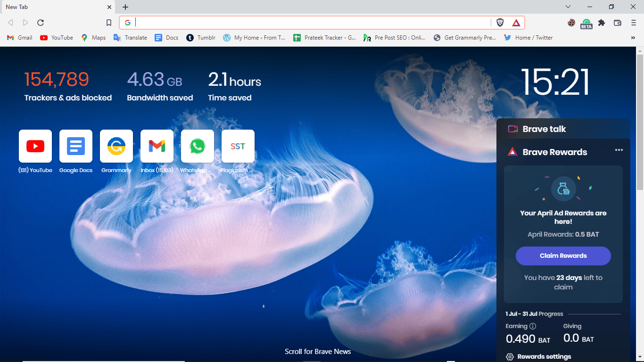
Task: Open the Home / Twitter bookmark
Action: point(528,38)
